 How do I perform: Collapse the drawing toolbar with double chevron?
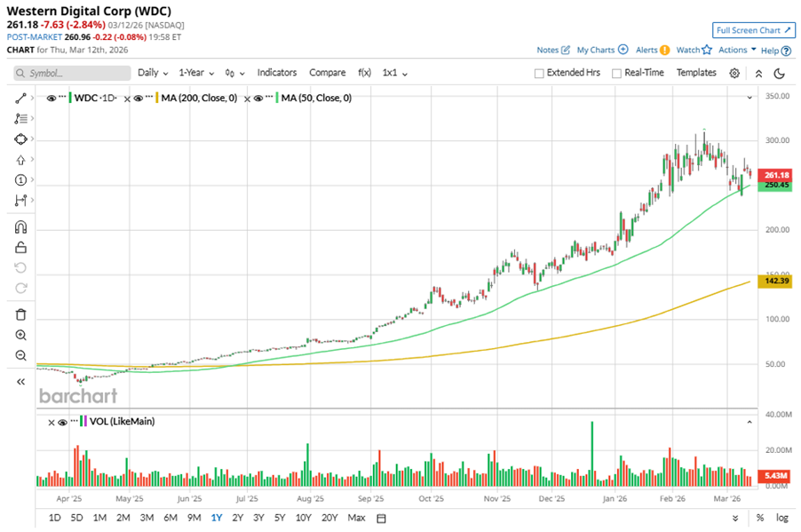pos(20,382)
